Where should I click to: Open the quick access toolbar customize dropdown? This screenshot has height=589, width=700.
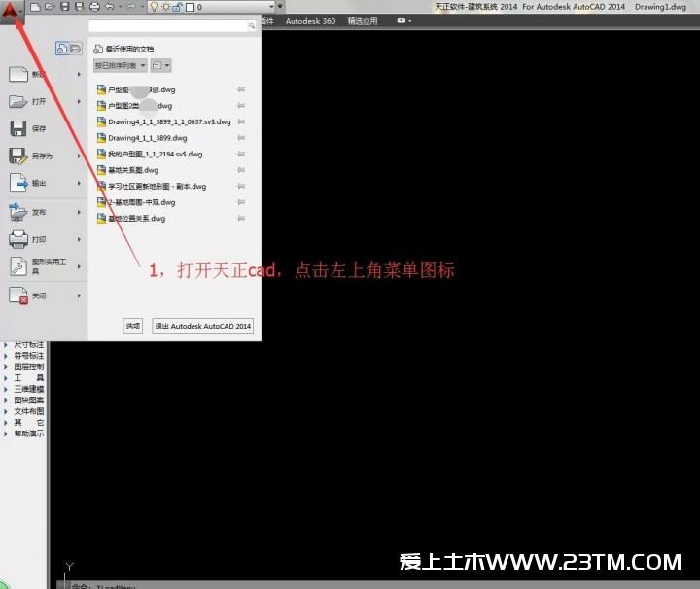(280, 7)
